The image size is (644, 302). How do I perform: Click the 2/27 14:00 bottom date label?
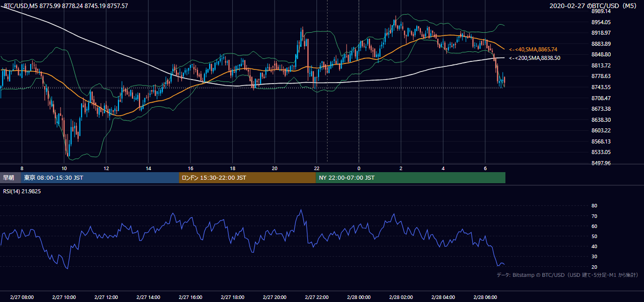coord(148,297)
